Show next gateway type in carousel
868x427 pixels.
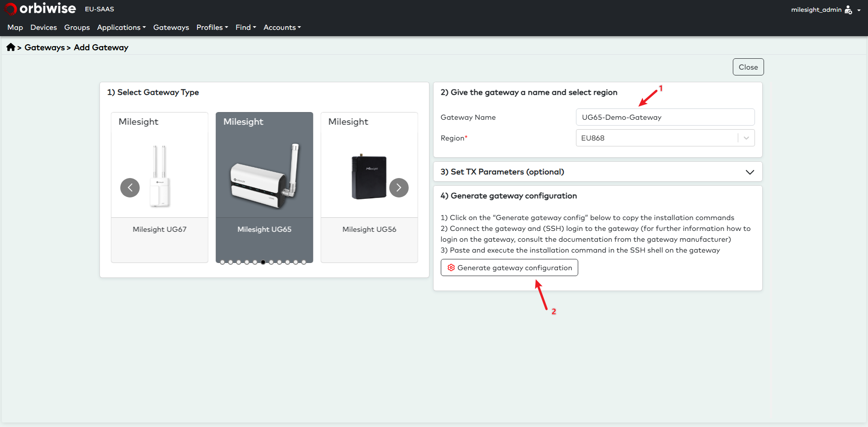[399, 188]
